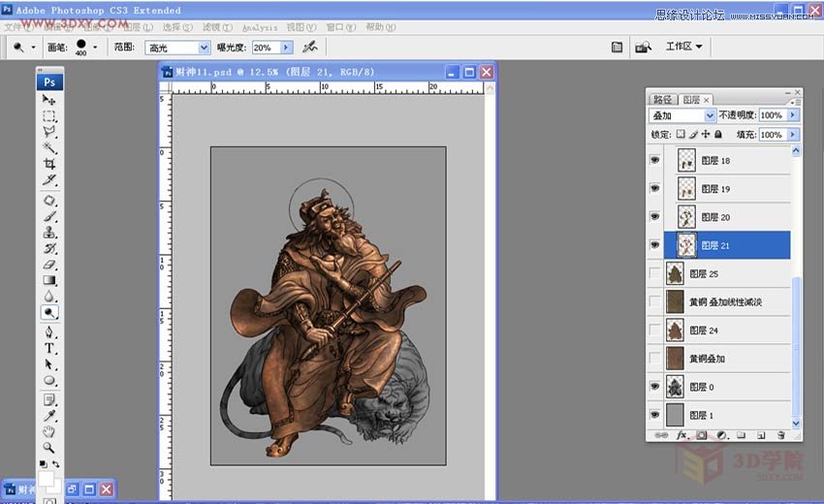This screenshot has height=504, width=824.
Task: Open the Layers panel options menu
Action: click(798, 102)
